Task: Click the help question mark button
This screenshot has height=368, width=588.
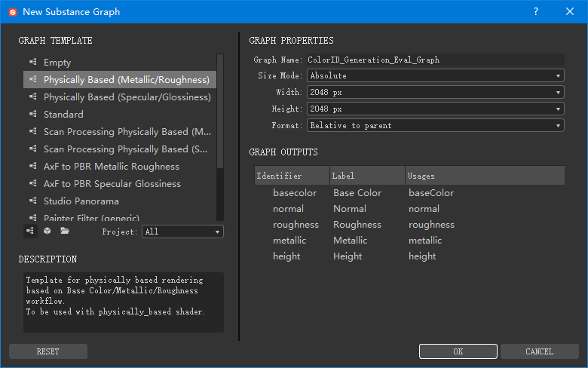Action: [x=536, y=11]
